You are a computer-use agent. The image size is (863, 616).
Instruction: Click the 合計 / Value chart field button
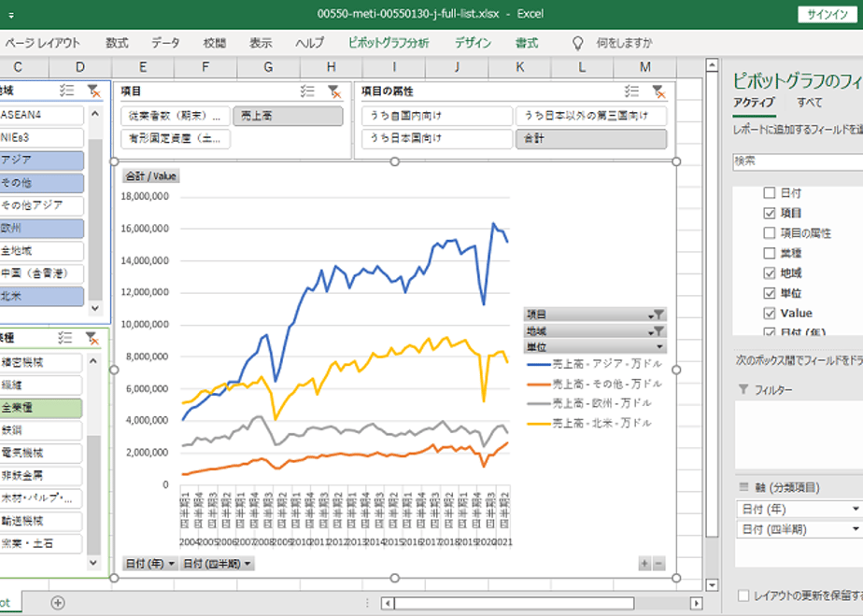(150, 176)
